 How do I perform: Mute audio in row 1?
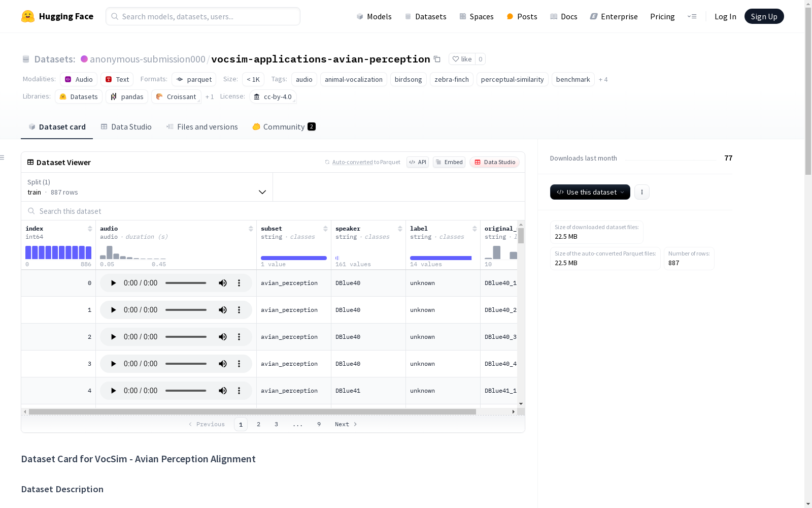pos(223,310)
